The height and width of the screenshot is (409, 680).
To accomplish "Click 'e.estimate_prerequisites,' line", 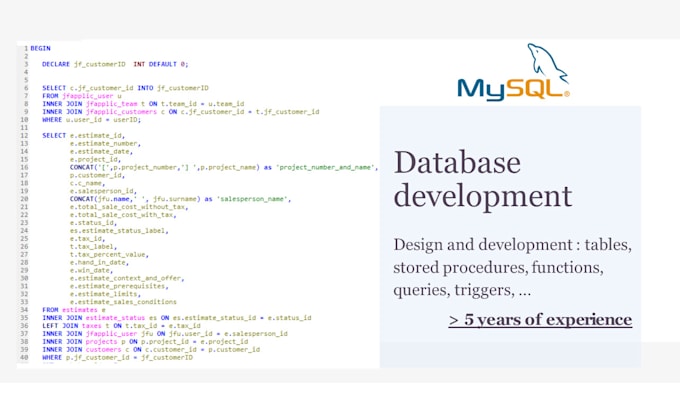I will (119, 286).
